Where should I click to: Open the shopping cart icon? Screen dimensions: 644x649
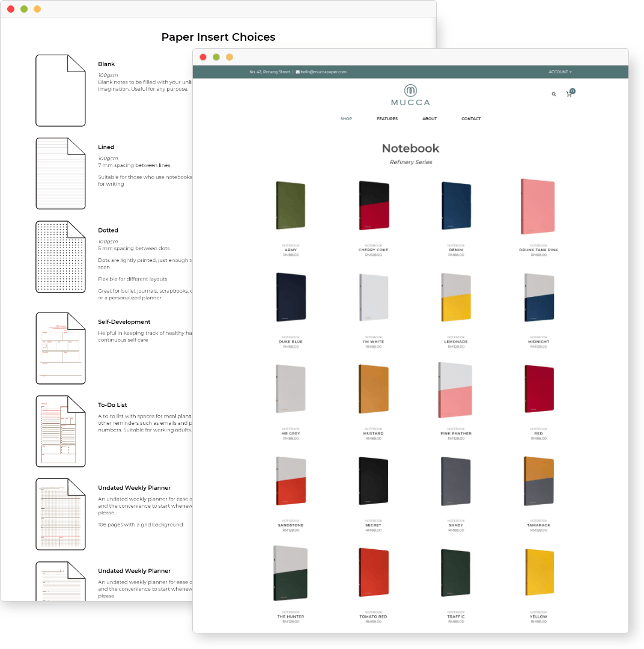pyautogui.click(x=570, y=93)
